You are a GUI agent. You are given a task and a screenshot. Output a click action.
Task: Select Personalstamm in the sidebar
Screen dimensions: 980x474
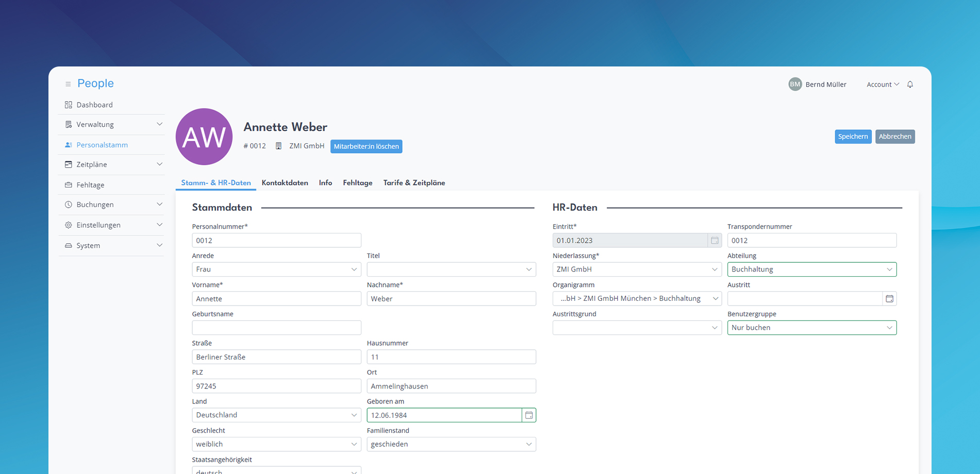pyautogui.click(x=102, y=145)
